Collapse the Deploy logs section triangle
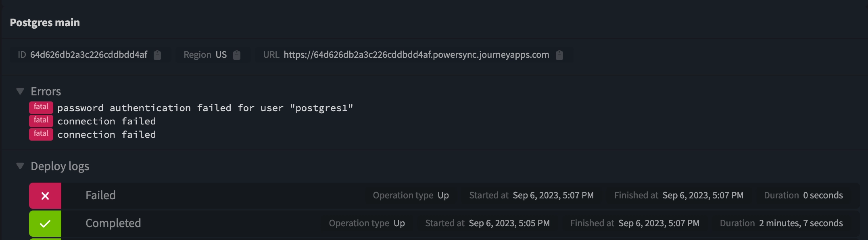Screen dimensions: 868x240 pyautogui.click(x=20, y=166)
